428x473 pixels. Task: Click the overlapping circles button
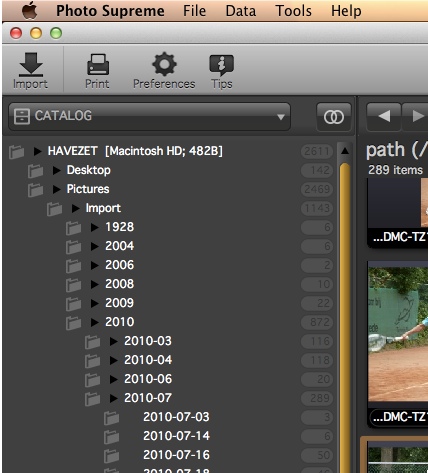[x=334, y=117]
